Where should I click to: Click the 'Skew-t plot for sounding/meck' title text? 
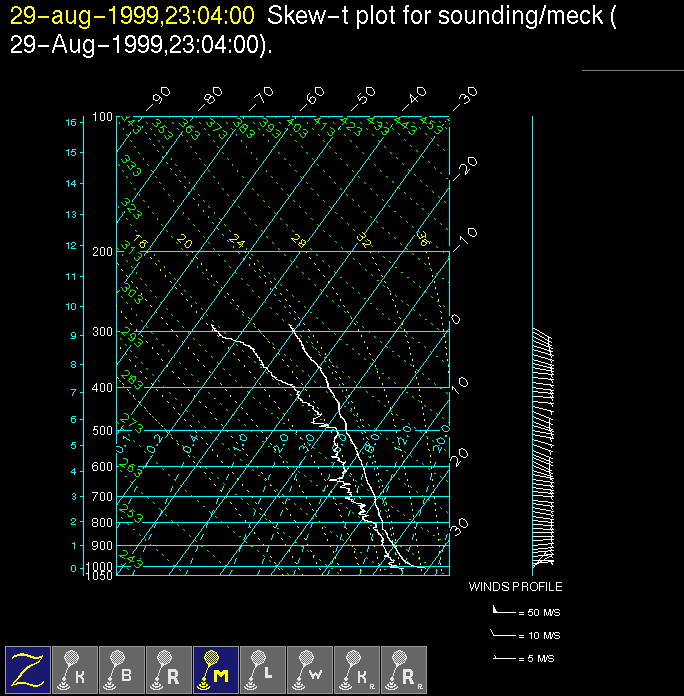coord(435,13)
